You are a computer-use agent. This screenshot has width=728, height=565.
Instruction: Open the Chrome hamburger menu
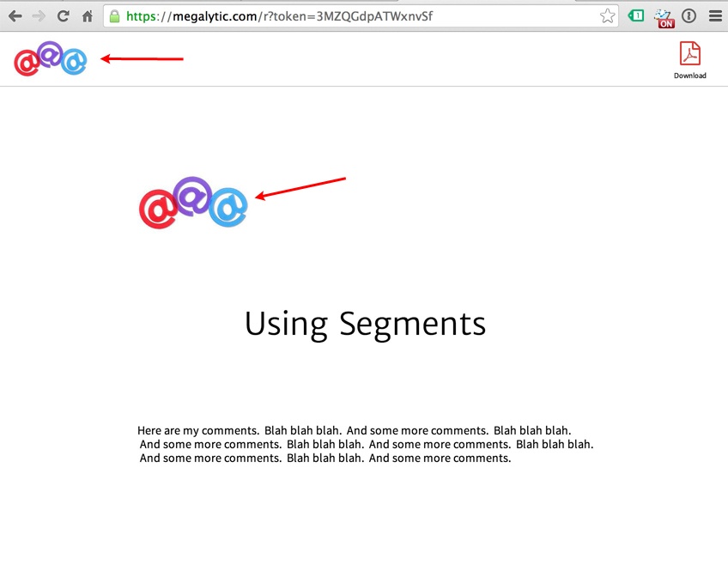715,15
